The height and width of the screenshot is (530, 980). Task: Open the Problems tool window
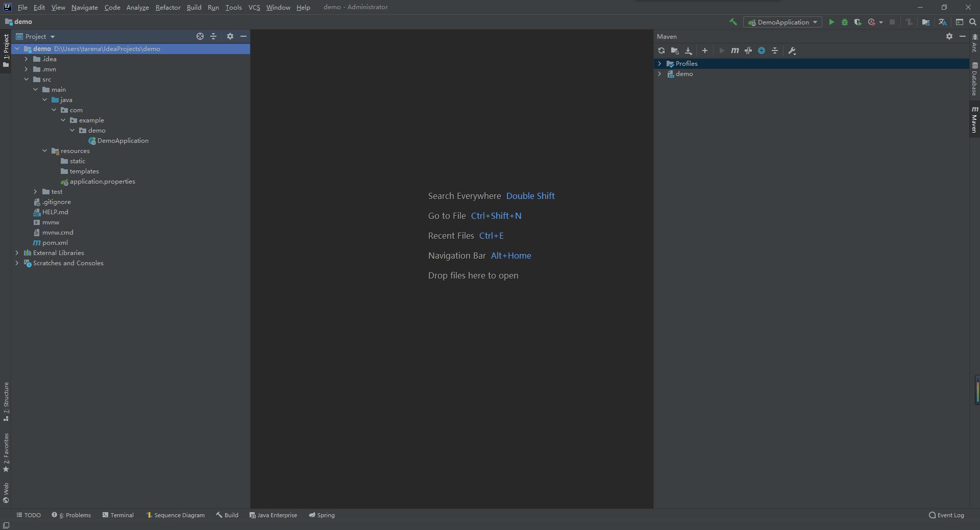click(71, 515)
